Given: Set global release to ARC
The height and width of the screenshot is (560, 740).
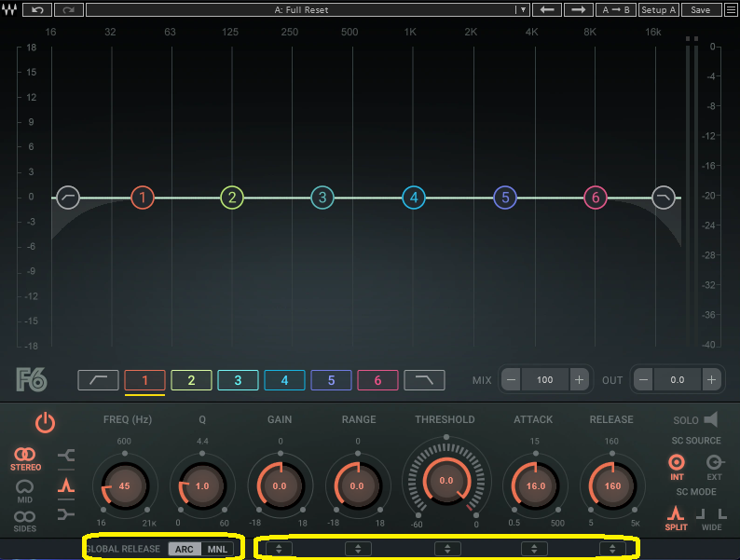Looking at the screenshot, I should point(185,549).
